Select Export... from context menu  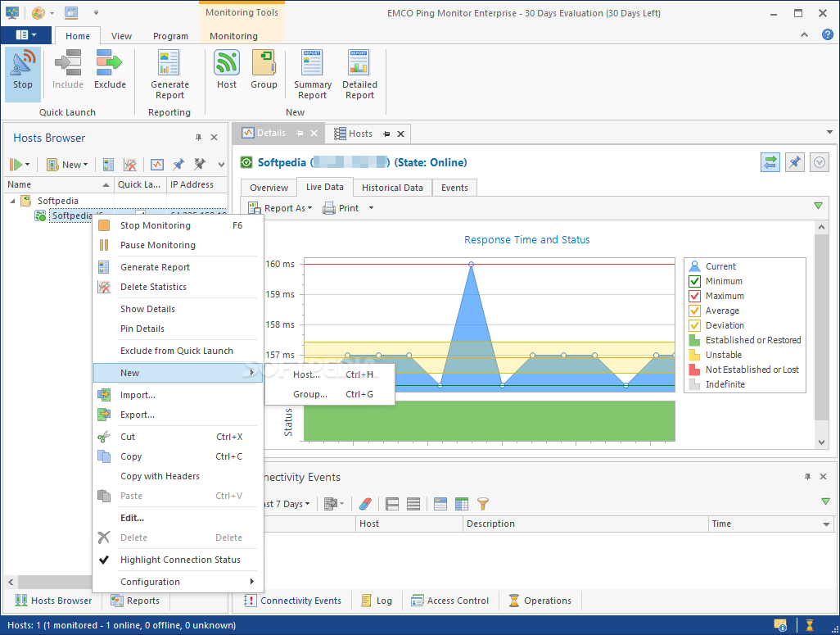click(178, 415)
